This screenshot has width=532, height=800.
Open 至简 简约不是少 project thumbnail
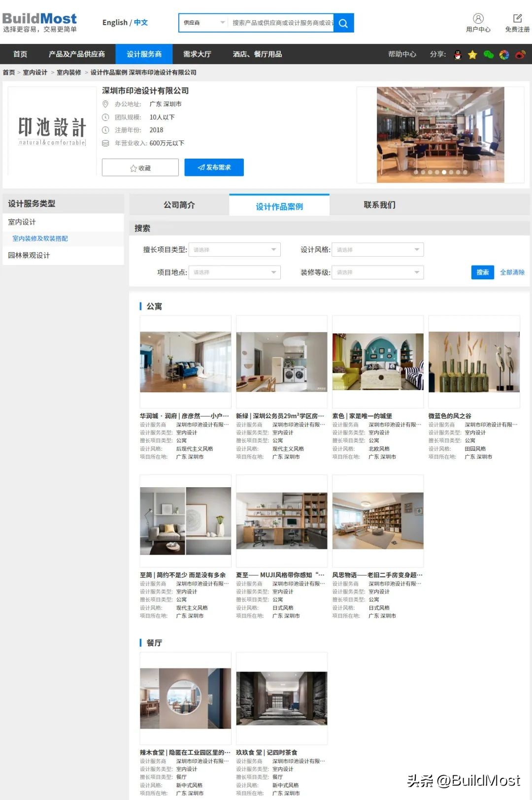pos(185,521)
